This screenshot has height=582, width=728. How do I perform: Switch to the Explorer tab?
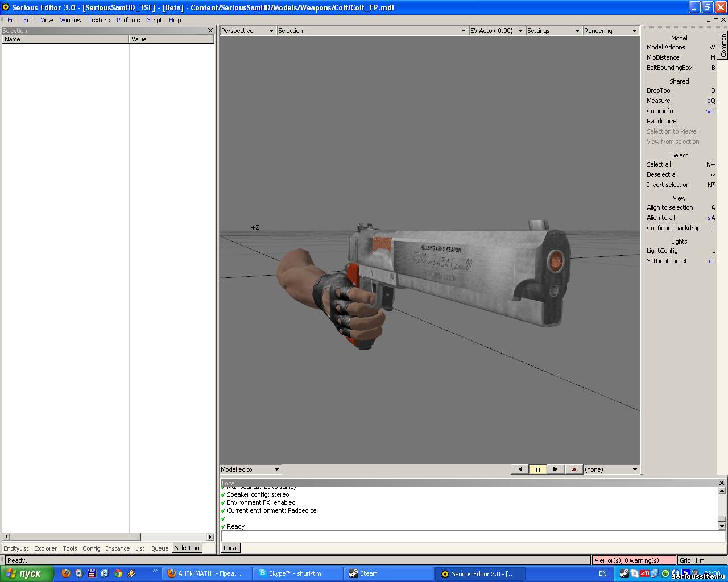coord(45,548)
